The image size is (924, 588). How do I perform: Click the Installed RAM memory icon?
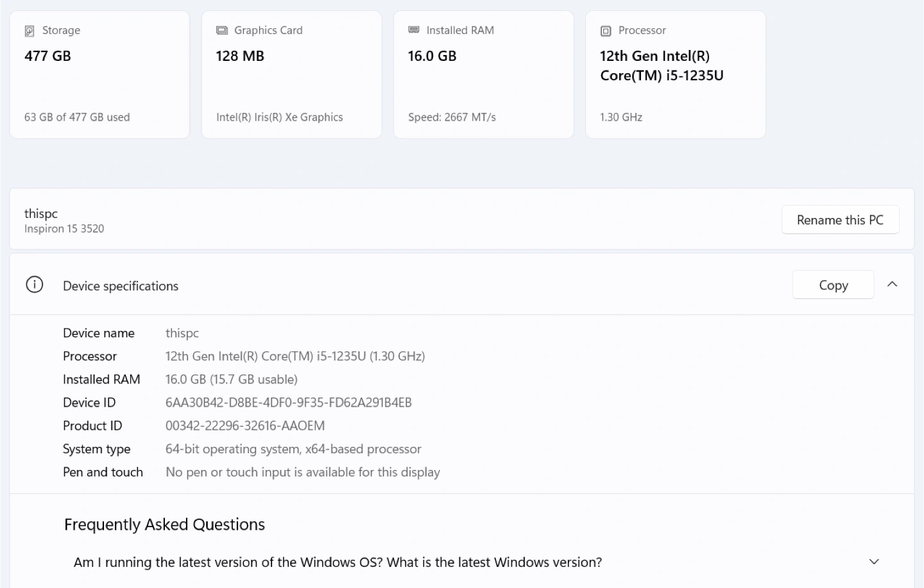click(414, 30)
